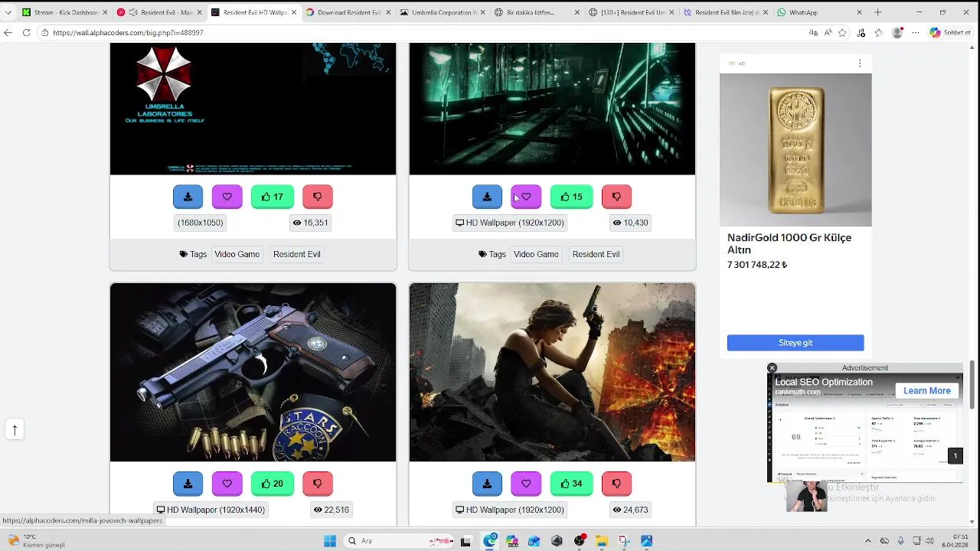This screenshot has height=551, width=980.
Task: Open the STARS pistol wallpaper thumbnail
Action: point(253,373)
